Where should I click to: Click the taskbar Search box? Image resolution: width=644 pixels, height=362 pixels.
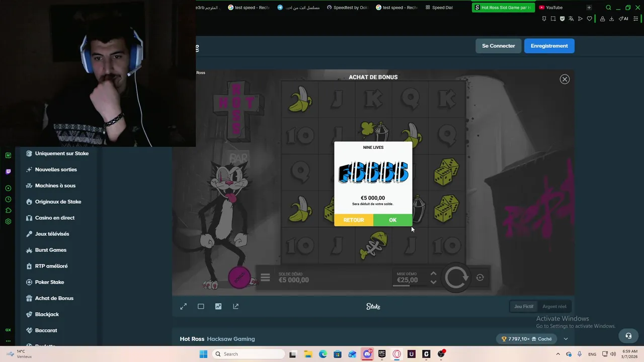point(249,354)
